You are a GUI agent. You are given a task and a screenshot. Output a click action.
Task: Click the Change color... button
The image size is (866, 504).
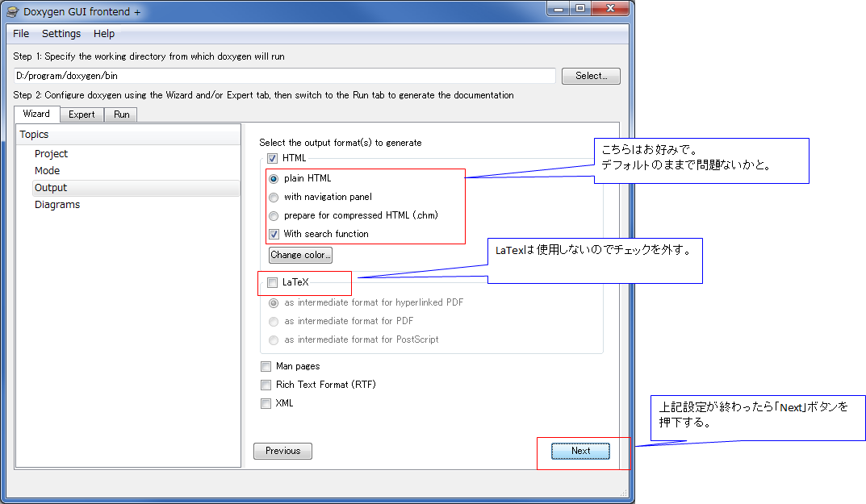click(x=300, y=255)
